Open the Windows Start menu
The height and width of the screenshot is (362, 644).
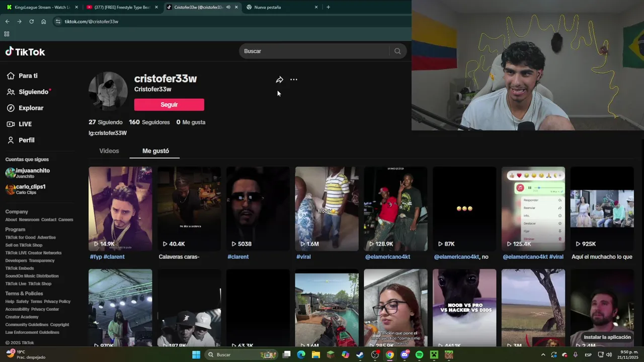[x=196, y=354]
